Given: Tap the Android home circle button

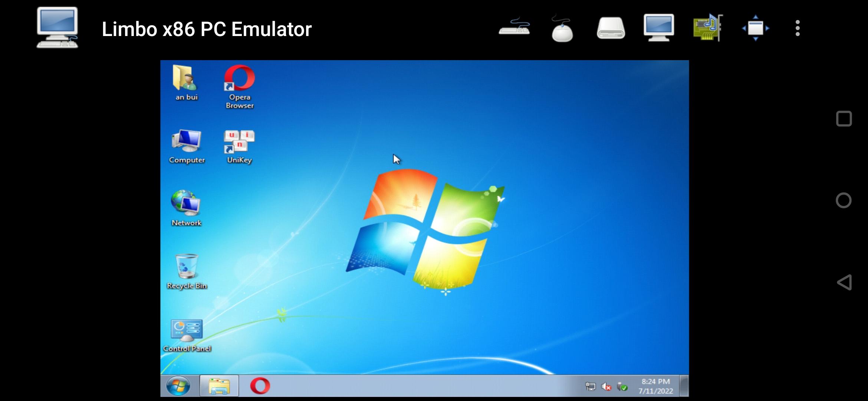Looking at the screenshot, I should click(x=844, y=200).
